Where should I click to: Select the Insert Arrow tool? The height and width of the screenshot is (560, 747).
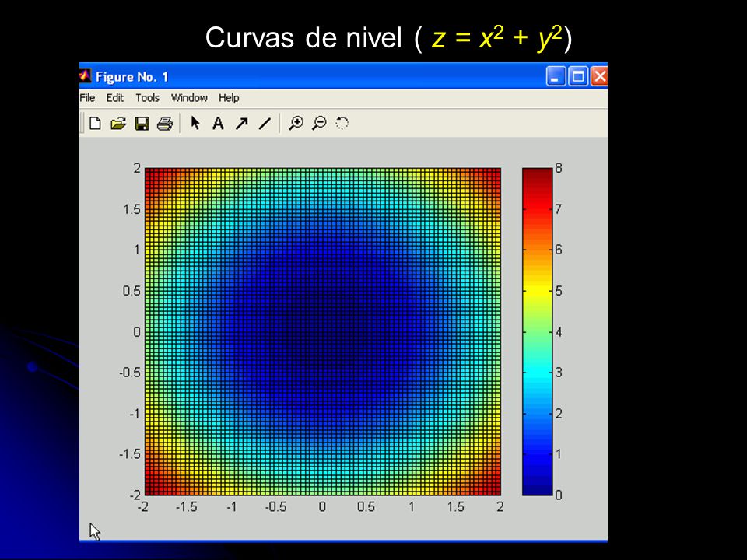(241, 124)
